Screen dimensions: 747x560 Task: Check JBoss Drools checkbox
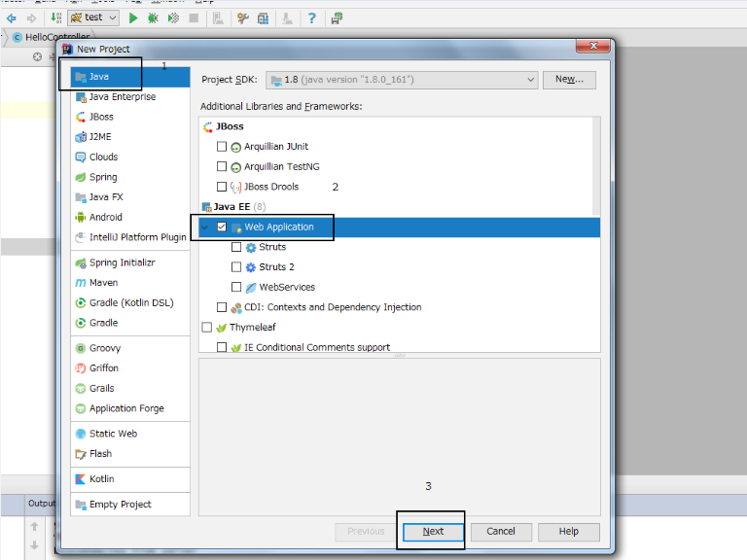222,187
